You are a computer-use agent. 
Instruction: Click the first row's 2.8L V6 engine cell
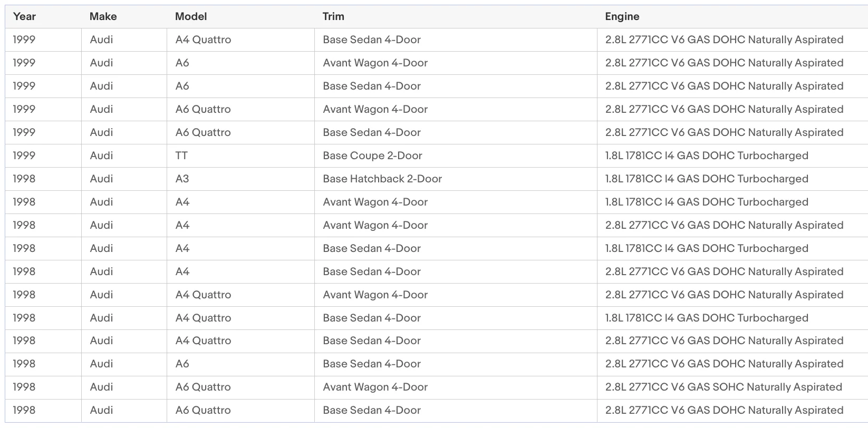pyautogui.click(x=732, y=40)
